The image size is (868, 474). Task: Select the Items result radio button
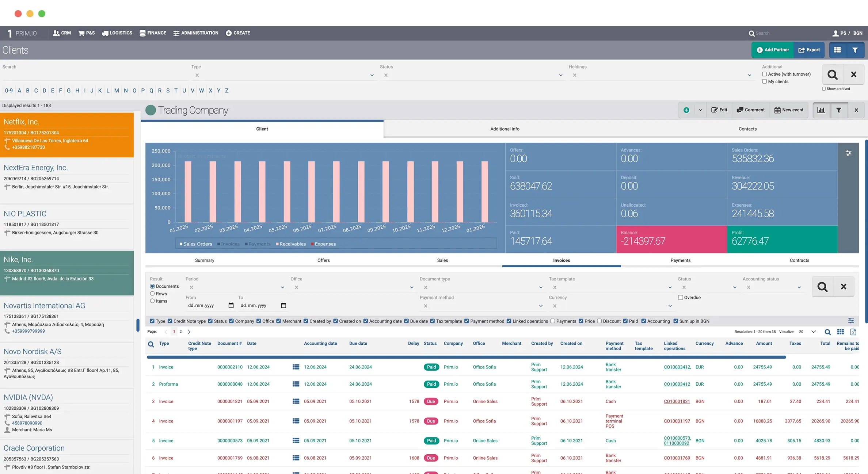[x=152, y=301]
